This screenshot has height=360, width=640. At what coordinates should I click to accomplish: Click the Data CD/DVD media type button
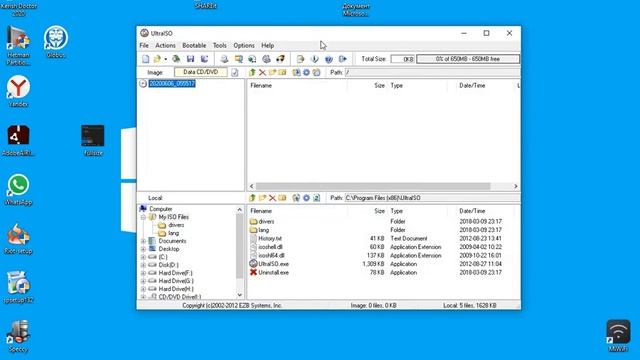[x=200, y=72]
